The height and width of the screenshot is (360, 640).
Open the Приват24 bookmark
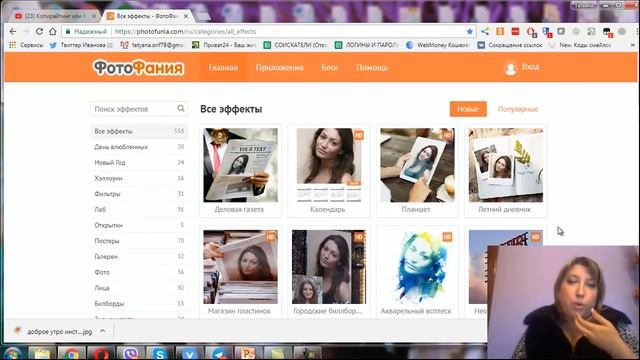[x=224, y=45]
